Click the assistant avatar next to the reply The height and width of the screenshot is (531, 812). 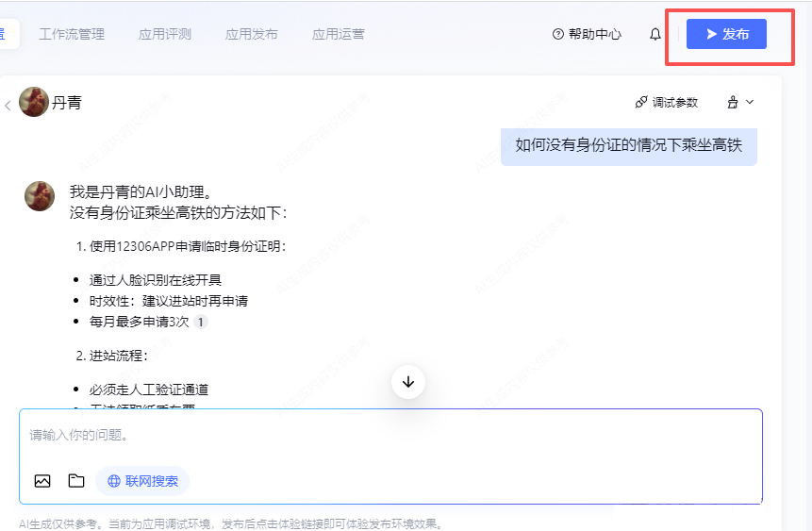tap(40, 196)
